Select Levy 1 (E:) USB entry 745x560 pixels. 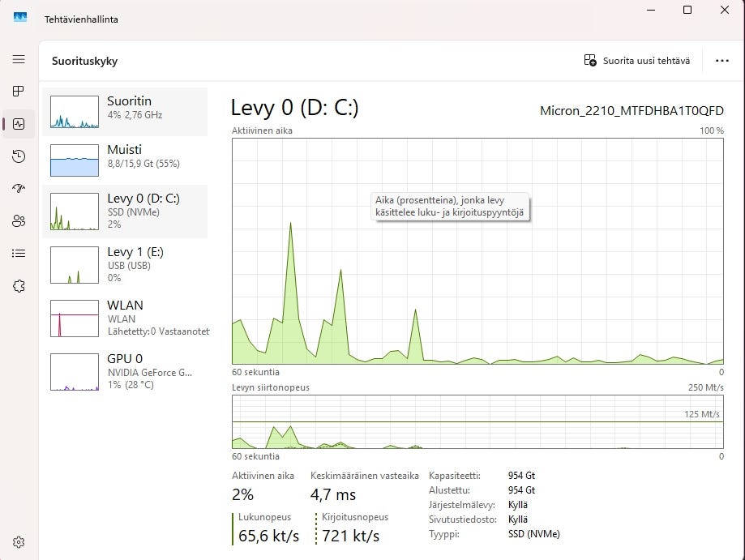click(125, 264)
